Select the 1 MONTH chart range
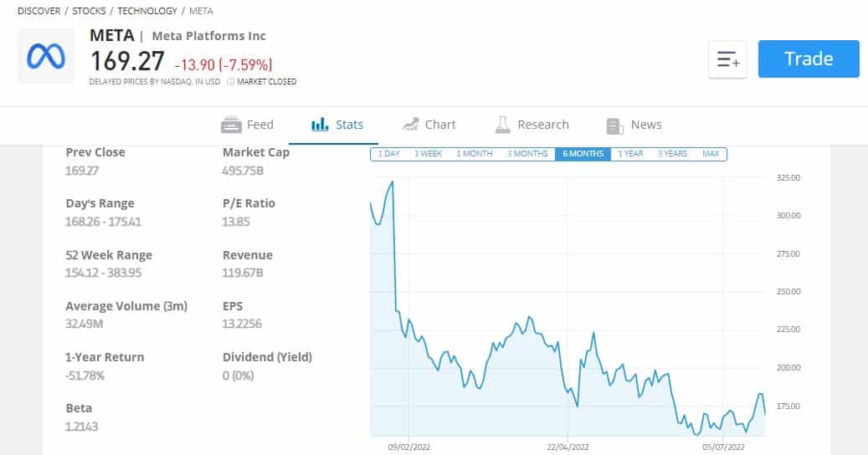 click(475, 154)
